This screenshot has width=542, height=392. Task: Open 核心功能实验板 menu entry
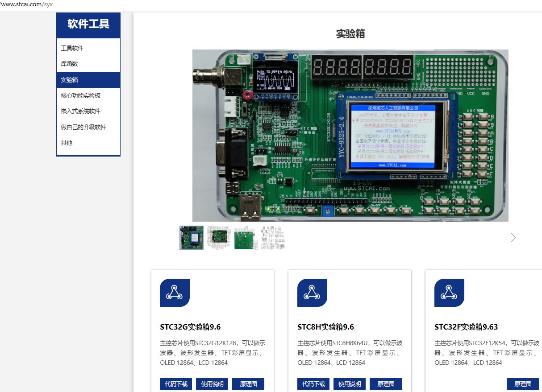click(81, 95)
